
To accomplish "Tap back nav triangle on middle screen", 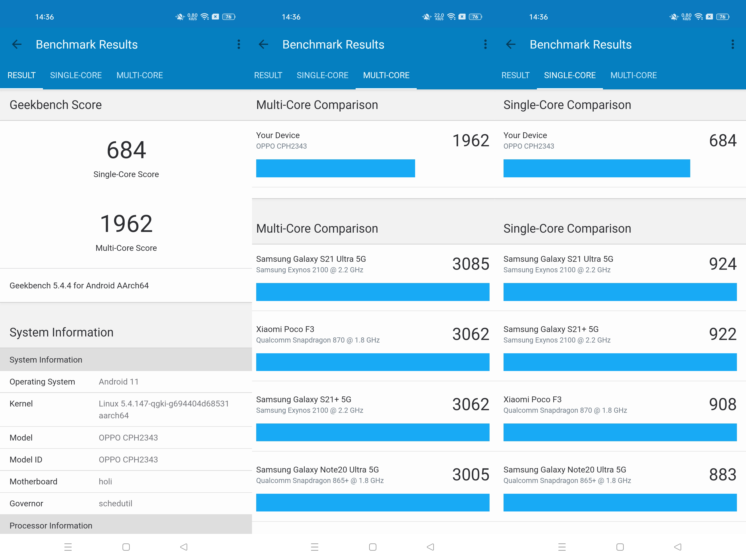I will [x=430, y=547].
